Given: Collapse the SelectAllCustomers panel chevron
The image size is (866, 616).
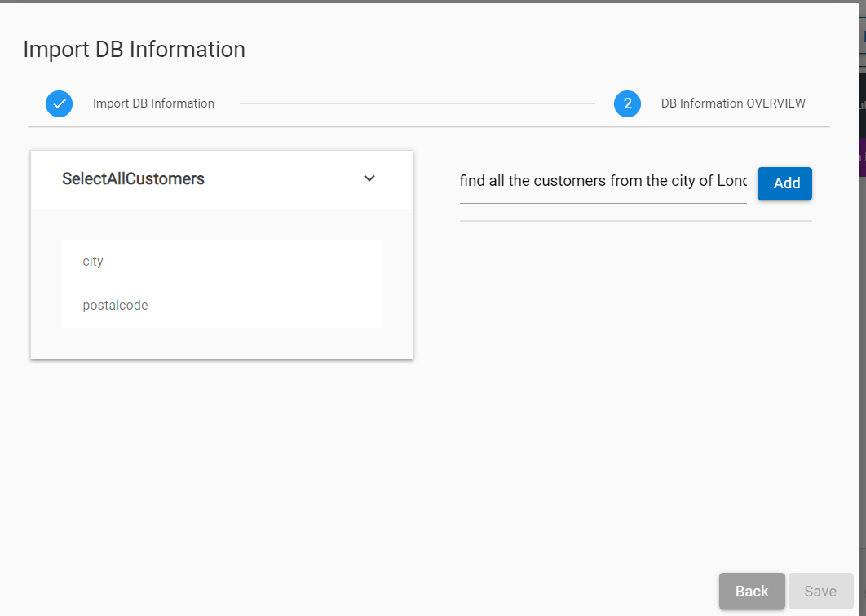Looking at the screenshot, I should coord(369,178).
